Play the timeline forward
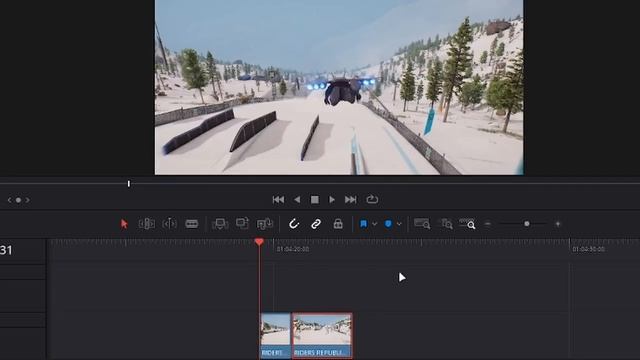 332,200
